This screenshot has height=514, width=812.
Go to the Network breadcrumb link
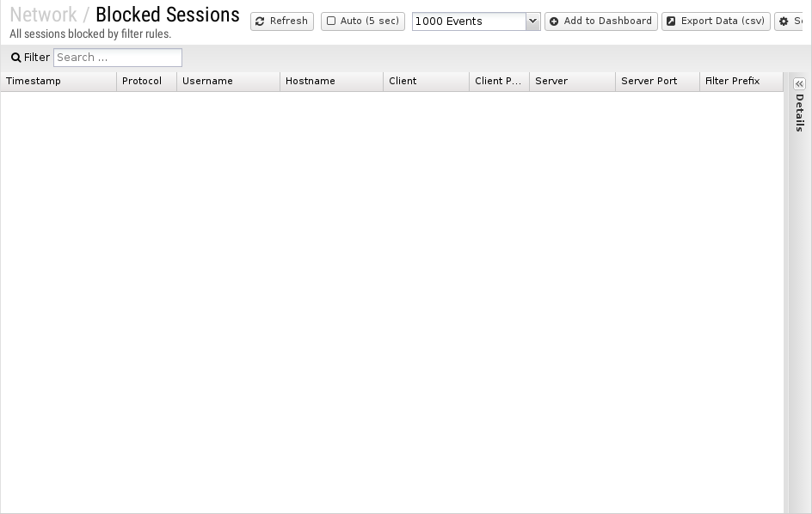tap(44, 15)
